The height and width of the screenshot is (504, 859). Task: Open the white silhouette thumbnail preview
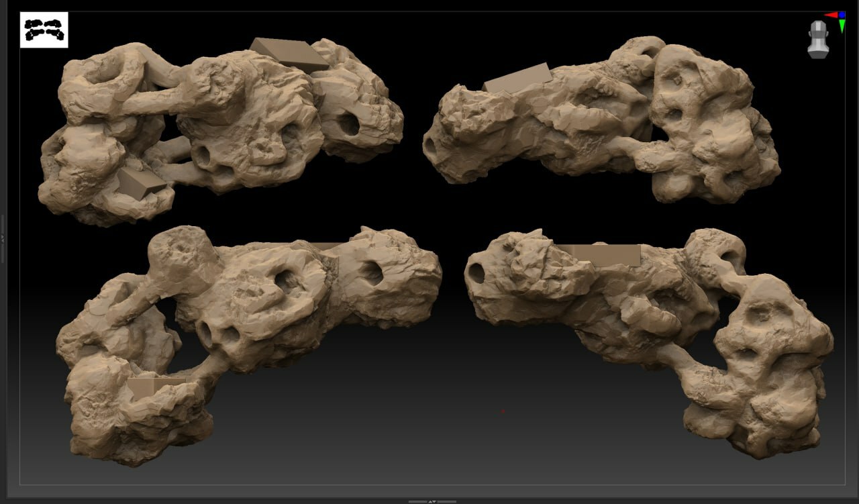(44, 30)
